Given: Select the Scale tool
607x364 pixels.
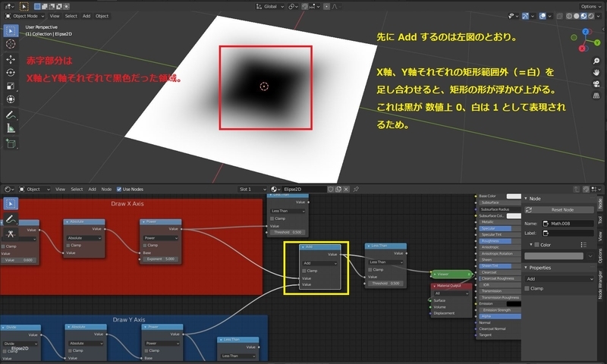Looking at the screenshot, I should 11,86.
